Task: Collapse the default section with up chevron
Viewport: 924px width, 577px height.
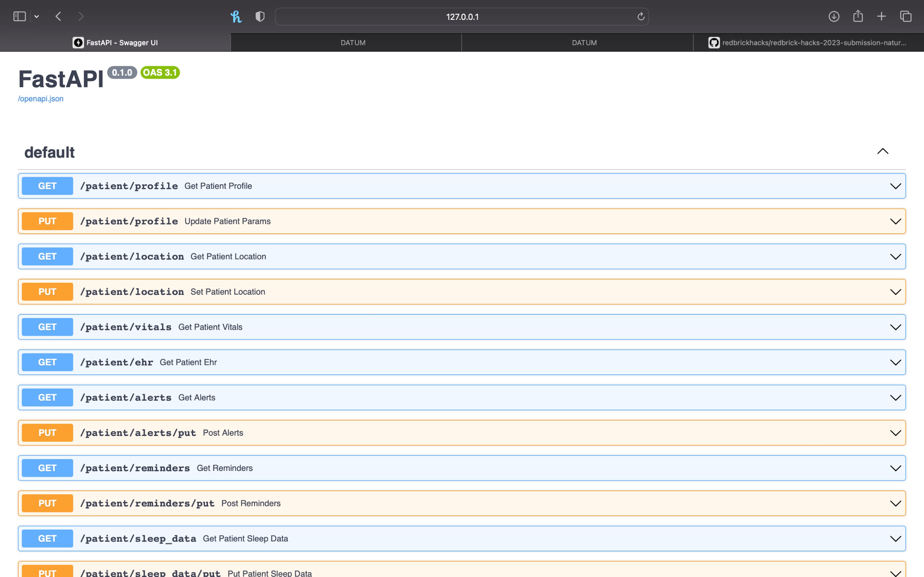Action: [882, 151]
